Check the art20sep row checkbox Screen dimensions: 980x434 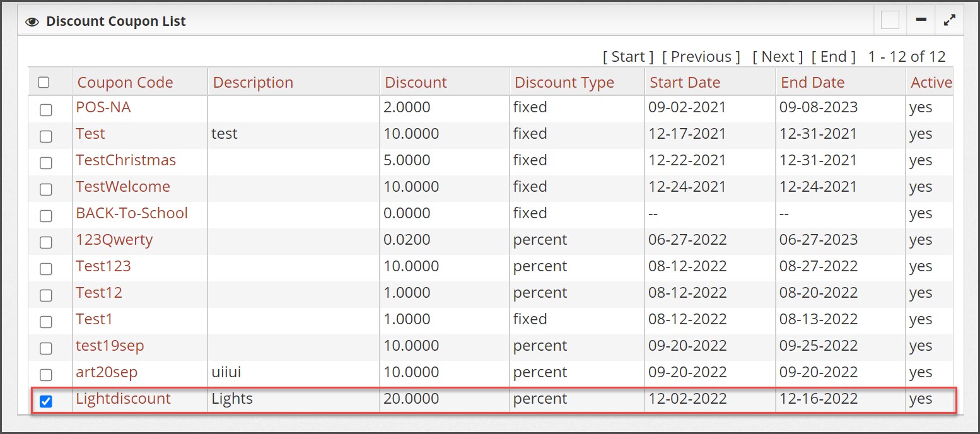click(x=46, y=375)
